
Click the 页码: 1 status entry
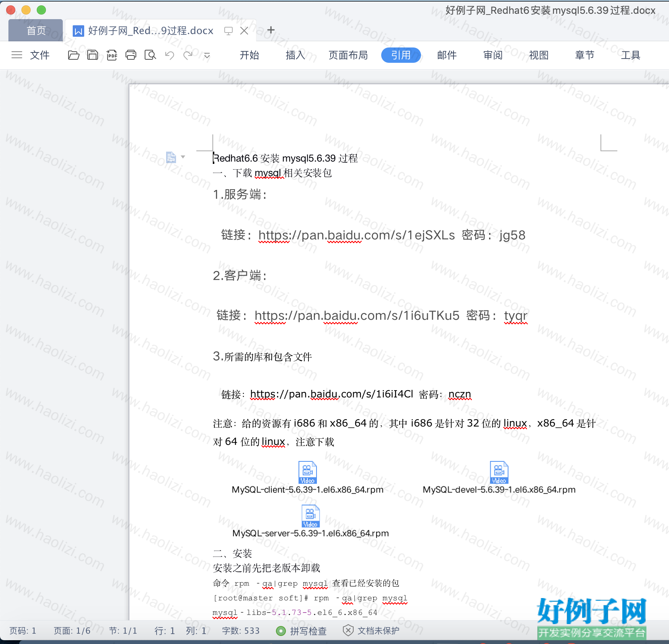click(23, 631)
